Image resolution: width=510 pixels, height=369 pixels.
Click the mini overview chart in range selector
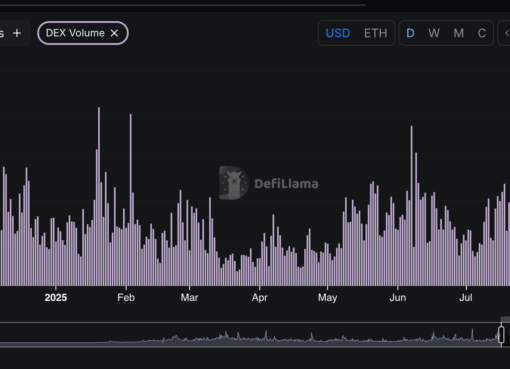tap(250, 335)
